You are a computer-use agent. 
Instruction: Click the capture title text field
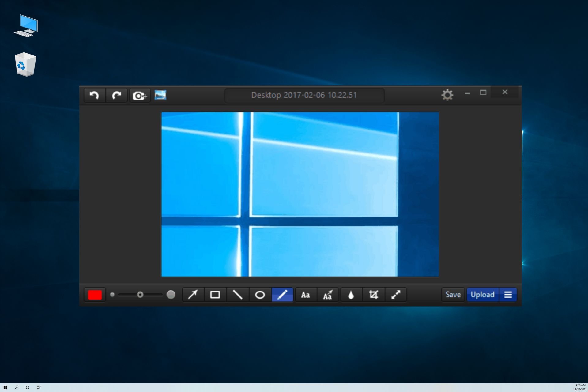304,95
